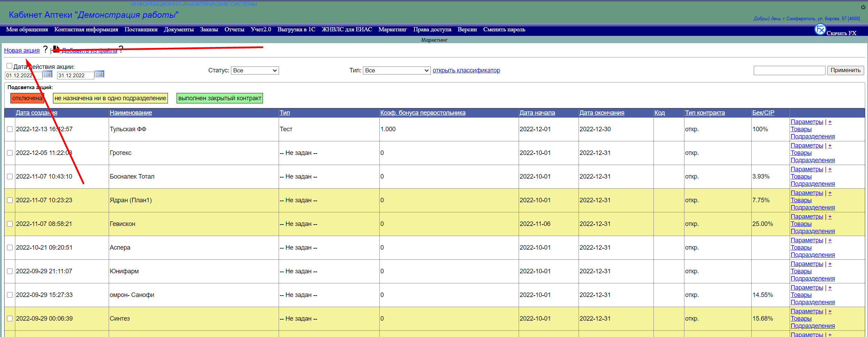The image size is (868, 337).
Task: Enable the Дата действия акции checkbox
Action: click(9, 66)
